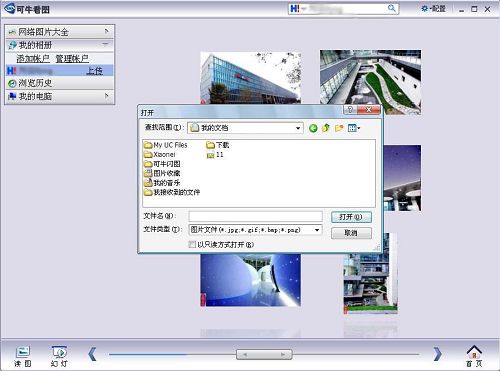Viewport: 500px width, 371px height.
Task: Click the back arrow icon in Open dialog
Action: [313, 128]
